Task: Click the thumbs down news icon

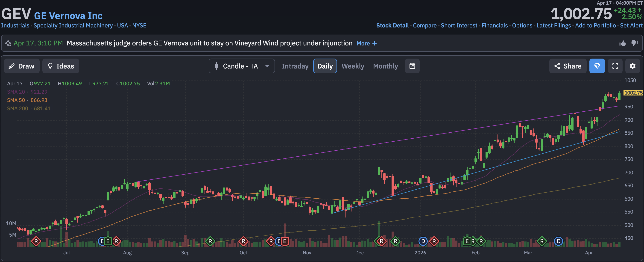Action: [634, 43]
